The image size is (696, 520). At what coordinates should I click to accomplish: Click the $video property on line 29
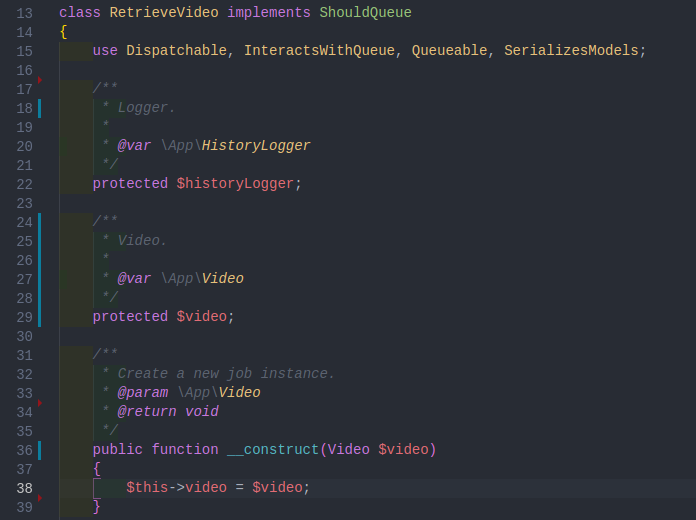click(202, 317)
